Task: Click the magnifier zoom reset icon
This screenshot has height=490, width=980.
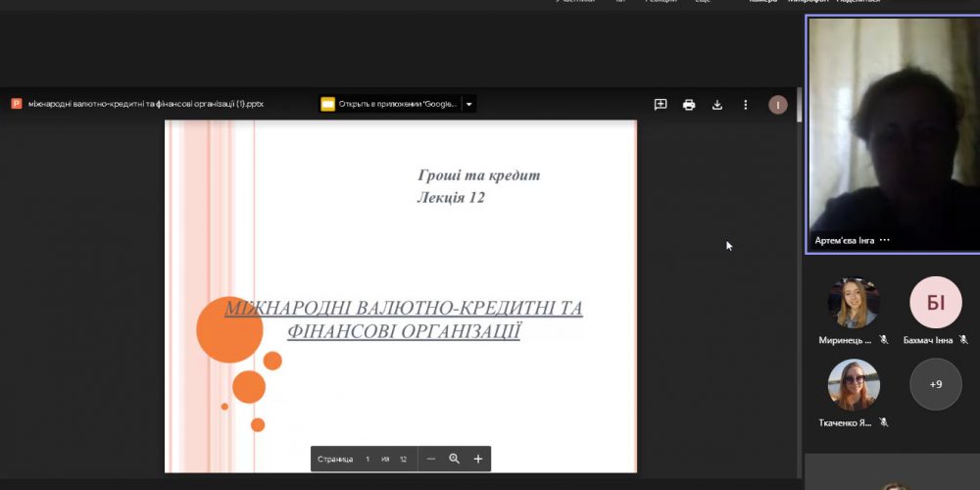Action: tap(455, 459)
